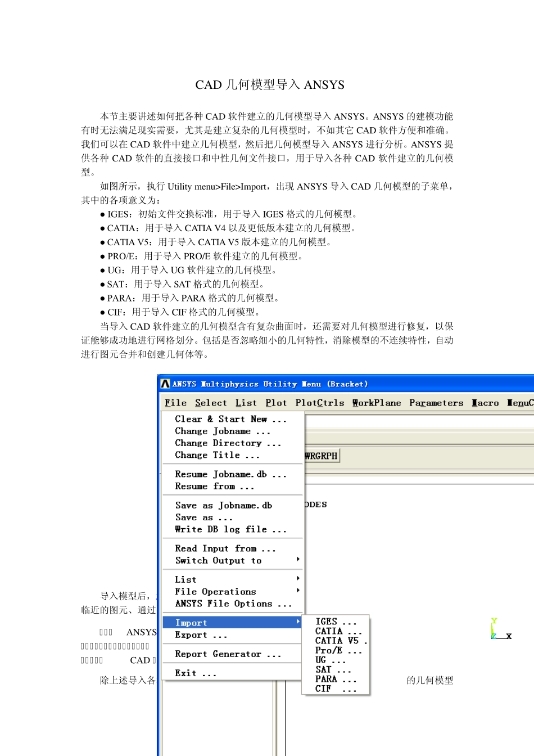Expand Switch Output to submenu
534x756 pixels.
233,560
